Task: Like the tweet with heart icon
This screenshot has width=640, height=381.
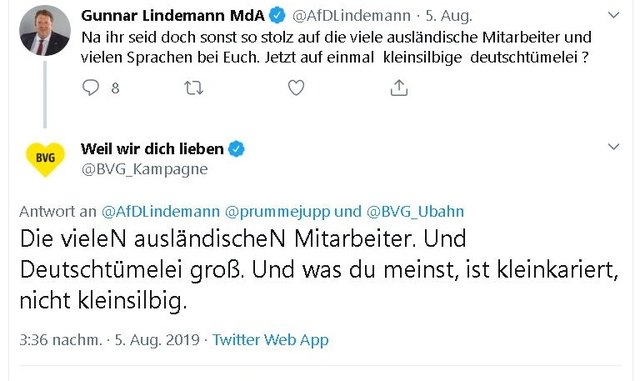Action: coord(296,88)
